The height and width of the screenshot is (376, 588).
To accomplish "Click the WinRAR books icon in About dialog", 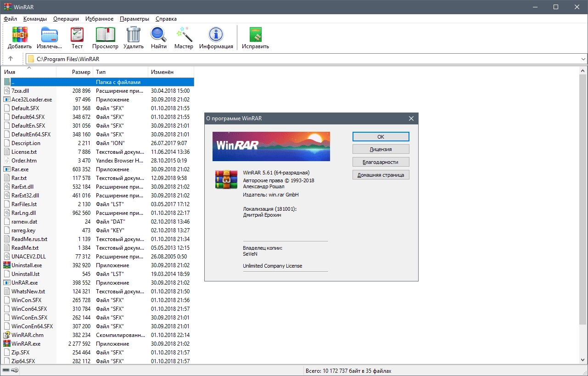I will point(226,179).
